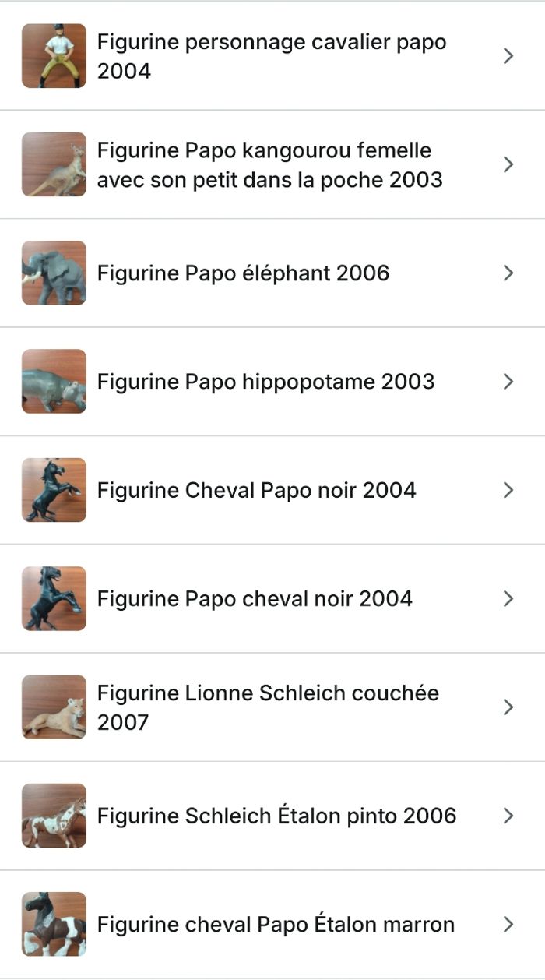Open arrow beside Schleich Étalon pinto 2006
Image resolution: width=545 pixels, height=980 pixels.
click(508, 816)
